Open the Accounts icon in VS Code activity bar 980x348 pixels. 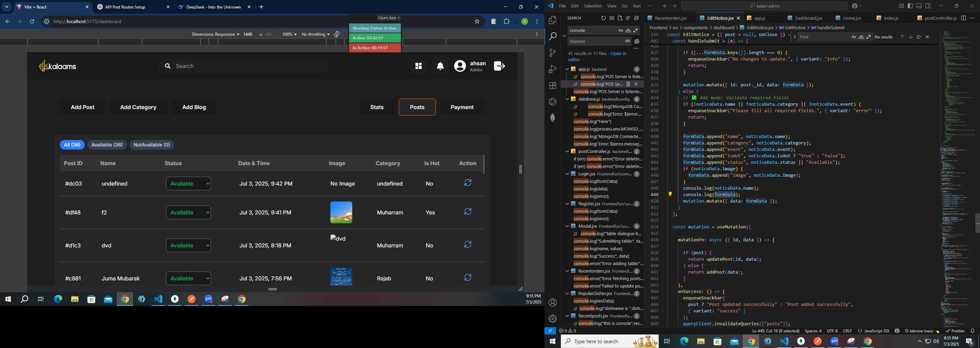point(552,302)
